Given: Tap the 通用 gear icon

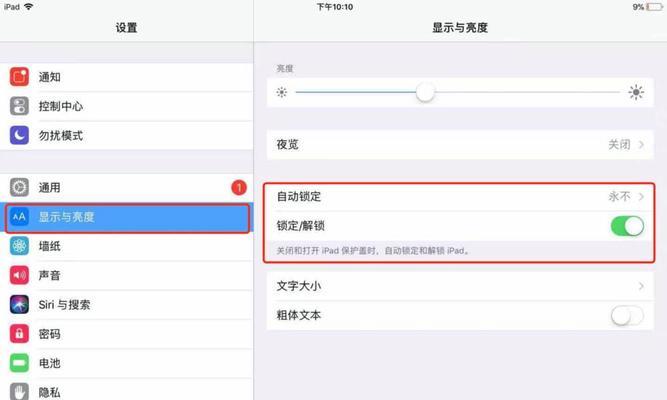Looking at the screenshot, I should coord(19,187).
